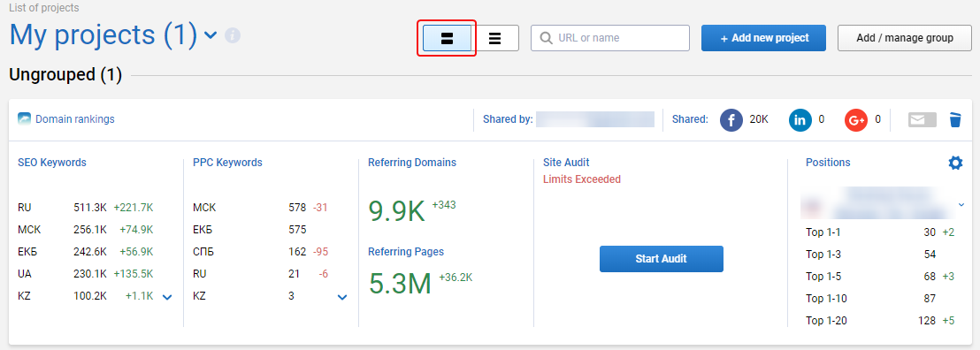
Task: Open the Referring Domains link
Action: [412, 163]
